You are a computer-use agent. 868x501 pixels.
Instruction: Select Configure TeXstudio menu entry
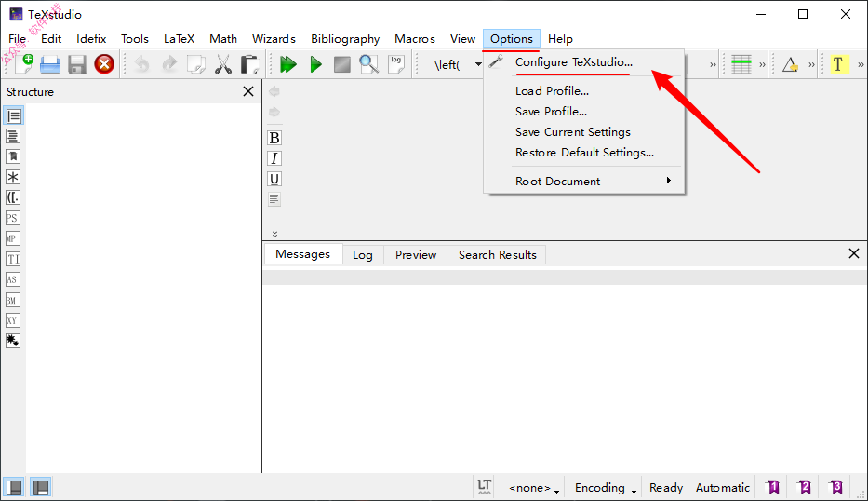[x=584, y=62]
